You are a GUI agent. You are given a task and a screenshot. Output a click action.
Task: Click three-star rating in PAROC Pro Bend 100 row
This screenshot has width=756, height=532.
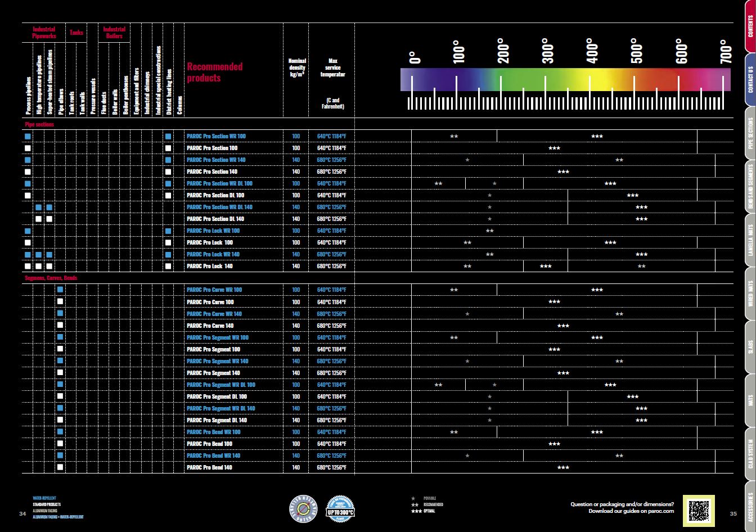pos(554,444)
